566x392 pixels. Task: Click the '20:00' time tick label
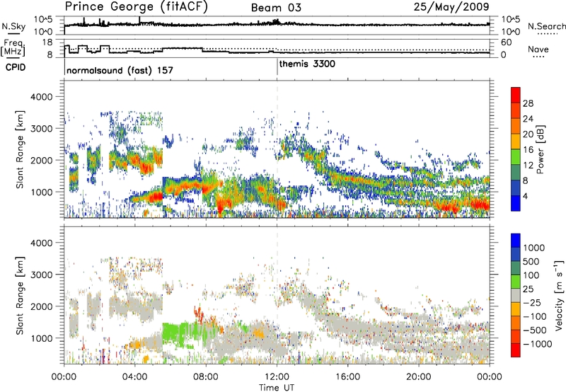click(418, 377)
